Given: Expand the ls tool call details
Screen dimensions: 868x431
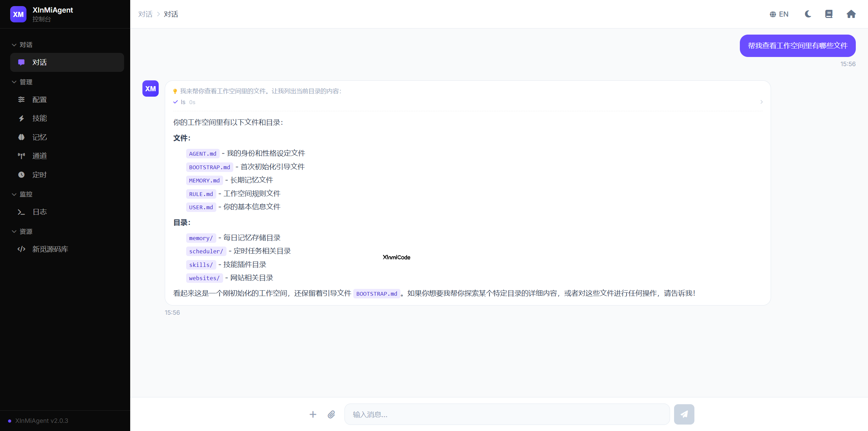Looking at the screenshot, I should [762, 102].
